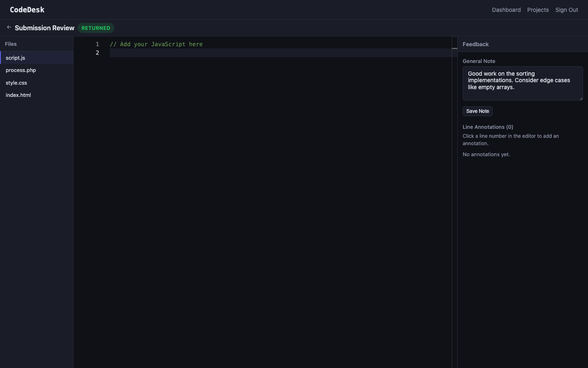Click the editor scrollbar marker
This screenshot has width=588, height=368.
click(x=454, y=48)
